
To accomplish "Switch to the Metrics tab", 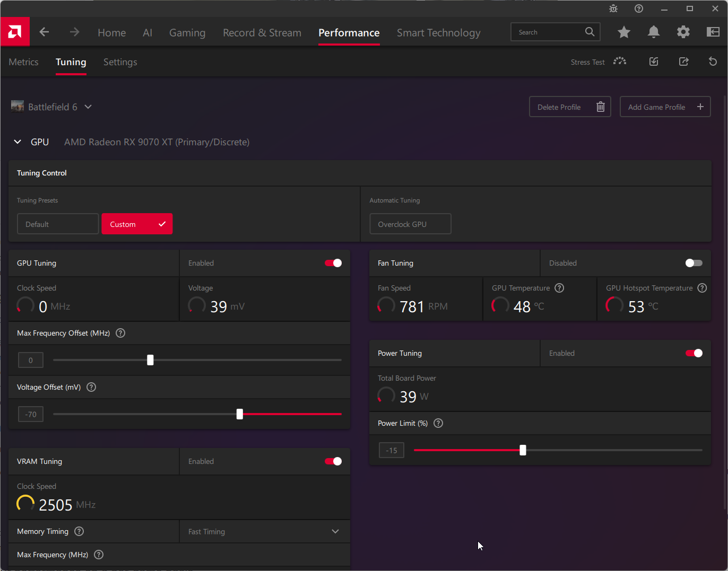I will tap(23, 62).
